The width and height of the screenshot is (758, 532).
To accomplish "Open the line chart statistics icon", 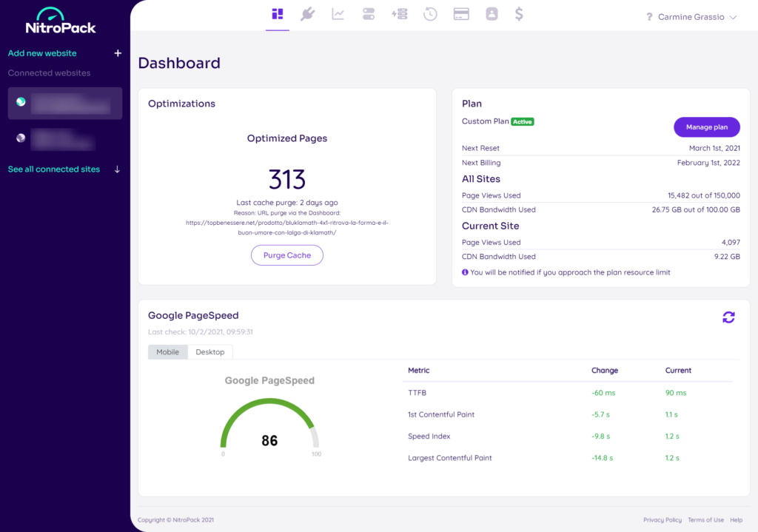I will tap(338, 14).
